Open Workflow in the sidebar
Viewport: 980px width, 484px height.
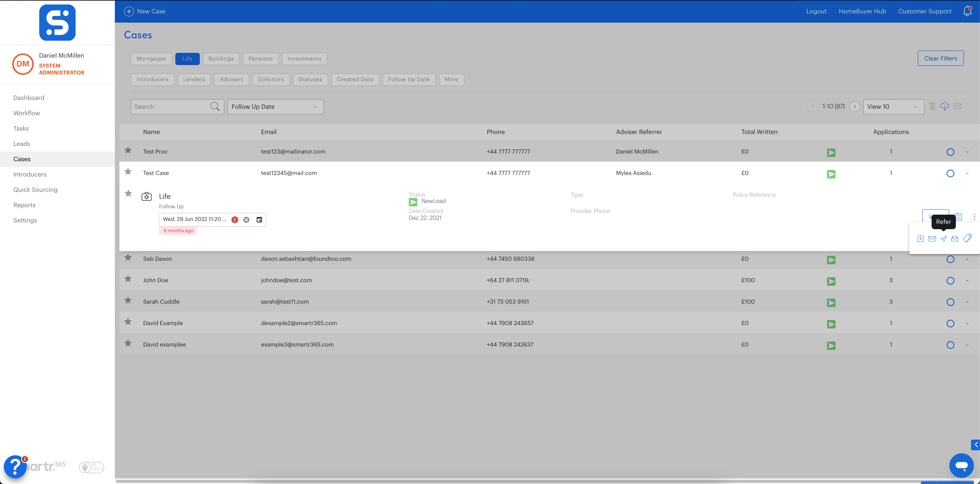[27, 113]
